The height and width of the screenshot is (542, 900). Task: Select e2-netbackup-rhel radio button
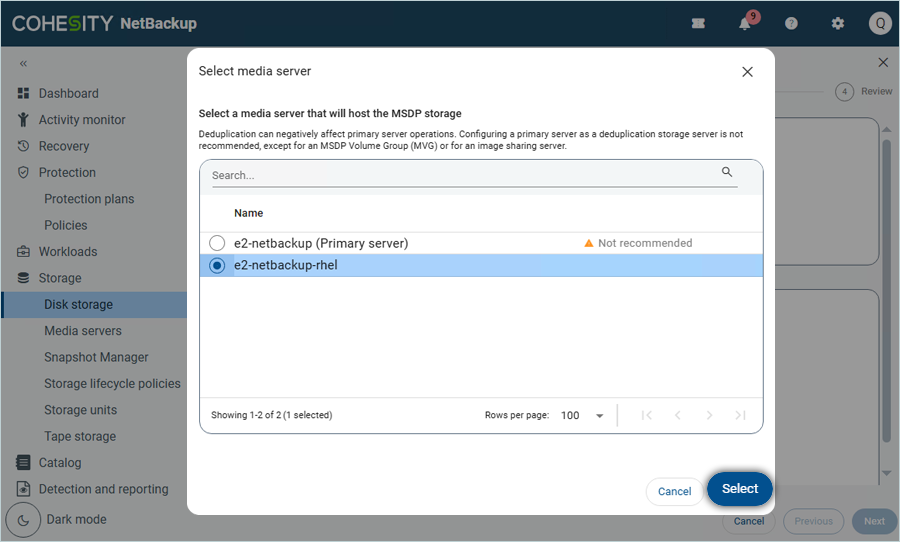217,266
